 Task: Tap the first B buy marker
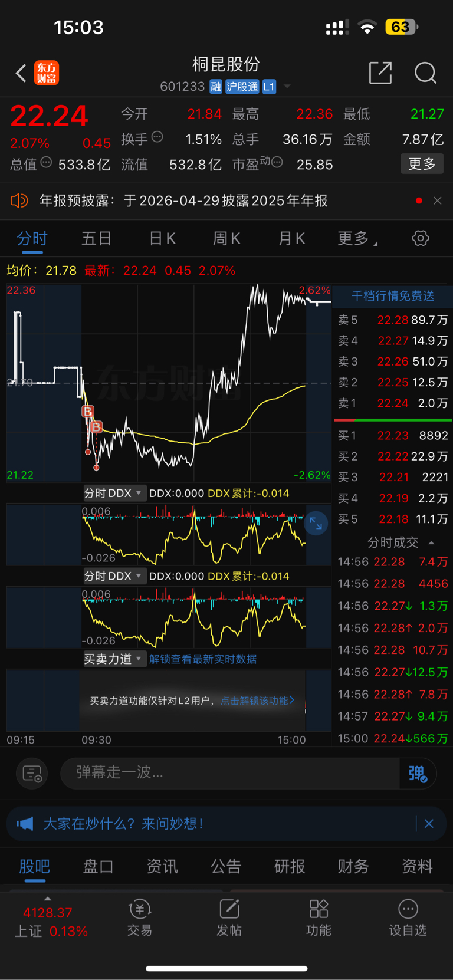click(x=88, y=412)
